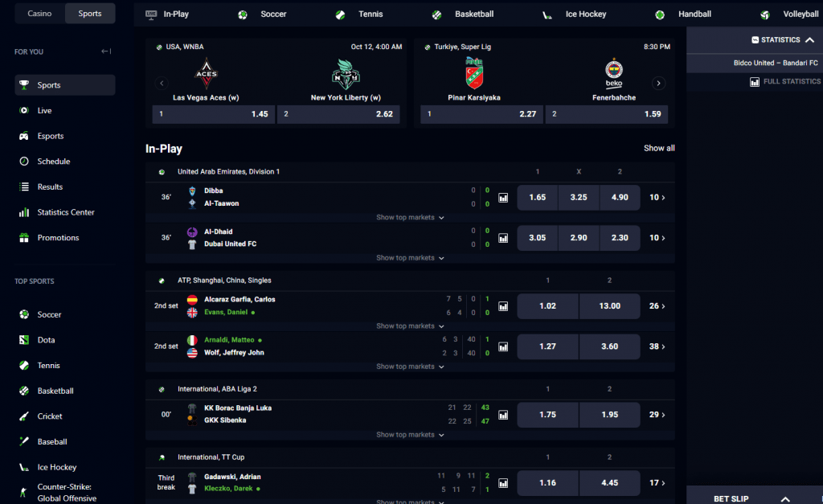Collapse the Statistics panel chevron
The image size is (823, 504).
pos(810,40)
